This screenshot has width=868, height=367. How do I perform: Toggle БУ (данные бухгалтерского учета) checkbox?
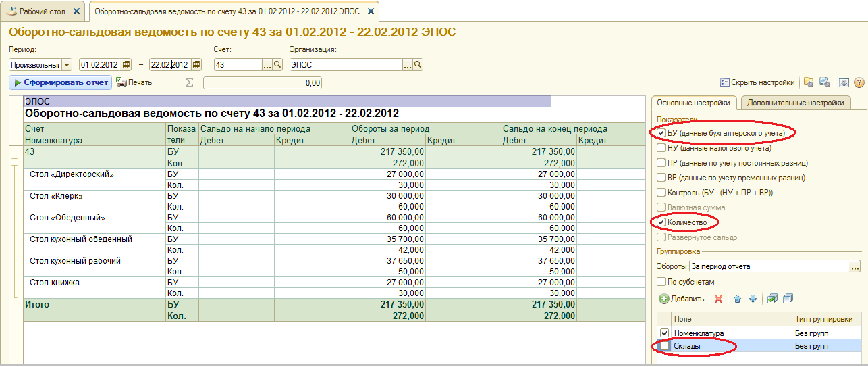pyautogui.click(x=662, y=133)
